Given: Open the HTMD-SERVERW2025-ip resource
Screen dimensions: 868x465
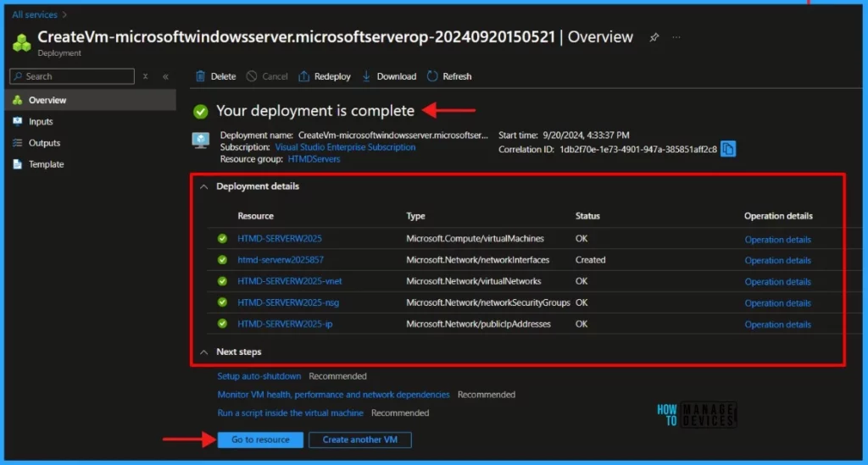Looking at the screenshot, I should [285, 324].
